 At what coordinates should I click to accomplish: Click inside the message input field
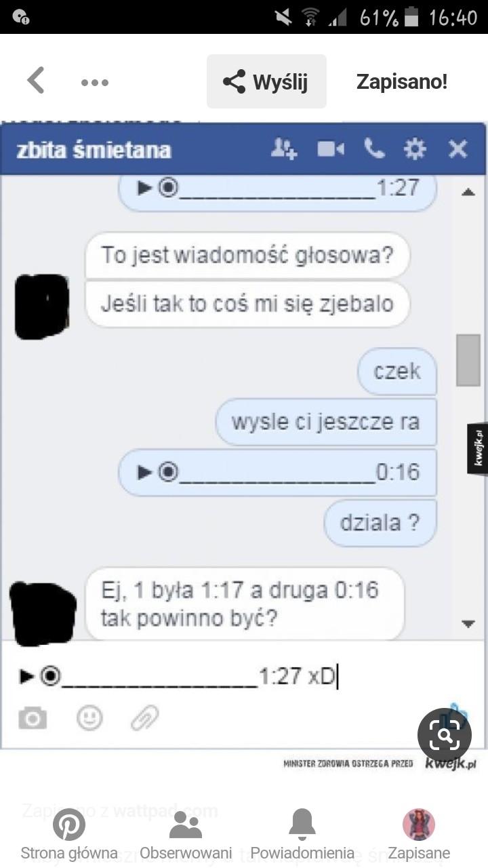click(243, 675)
